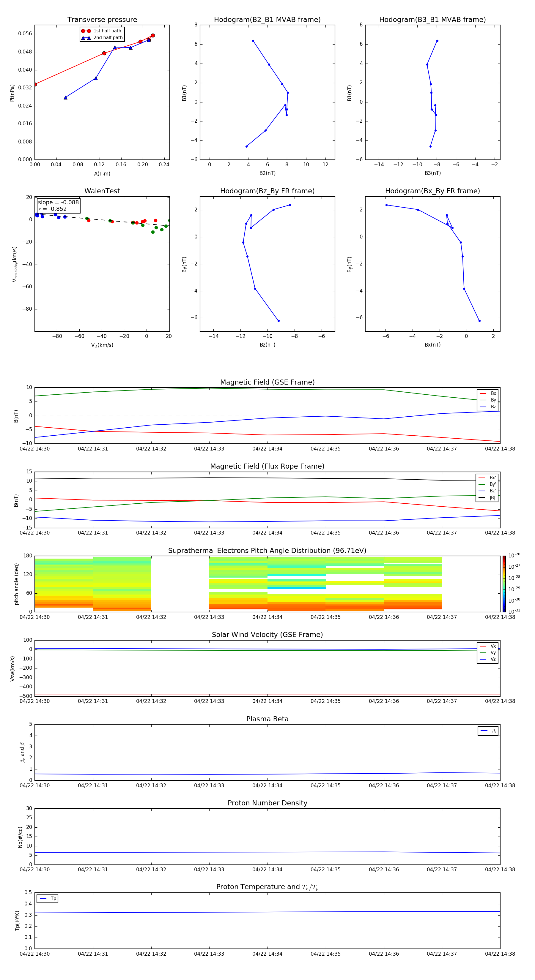535x980 pixels.
Task: Click the pitch angle colorbar
Action: (x=504, y=584)
